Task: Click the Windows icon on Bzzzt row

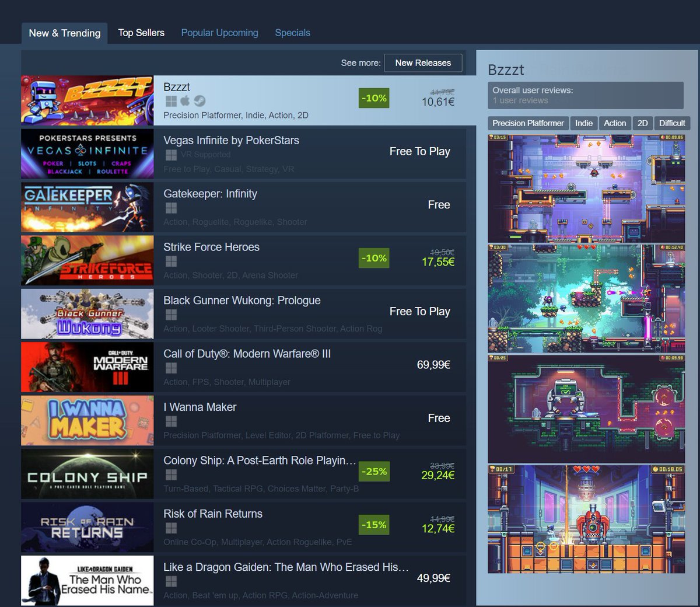Action: (171, 101)
